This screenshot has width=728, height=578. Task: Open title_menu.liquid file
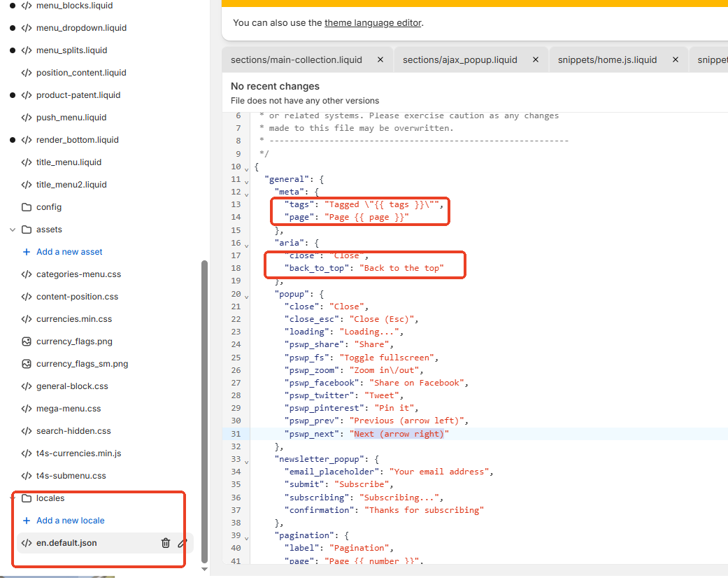click(69, 162)
